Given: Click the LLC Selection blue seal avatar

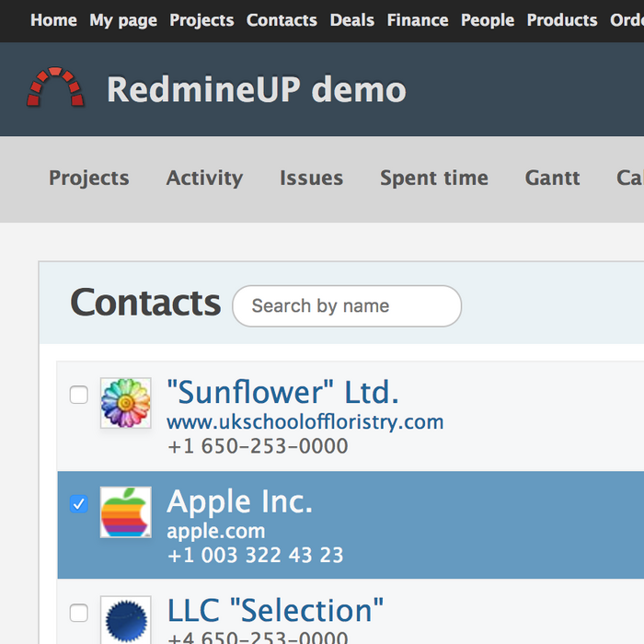Looking at the screenshot, I should click(125, 620).
